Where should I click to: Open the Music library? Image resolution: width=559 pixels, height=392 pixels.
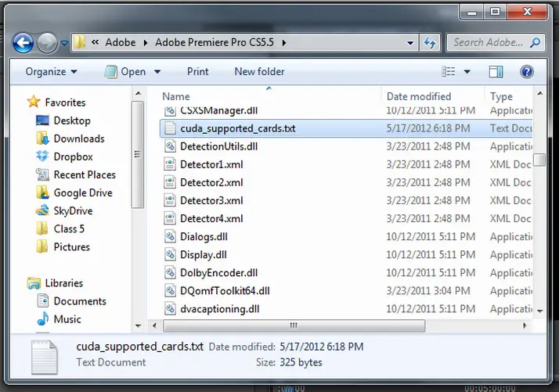67,319
